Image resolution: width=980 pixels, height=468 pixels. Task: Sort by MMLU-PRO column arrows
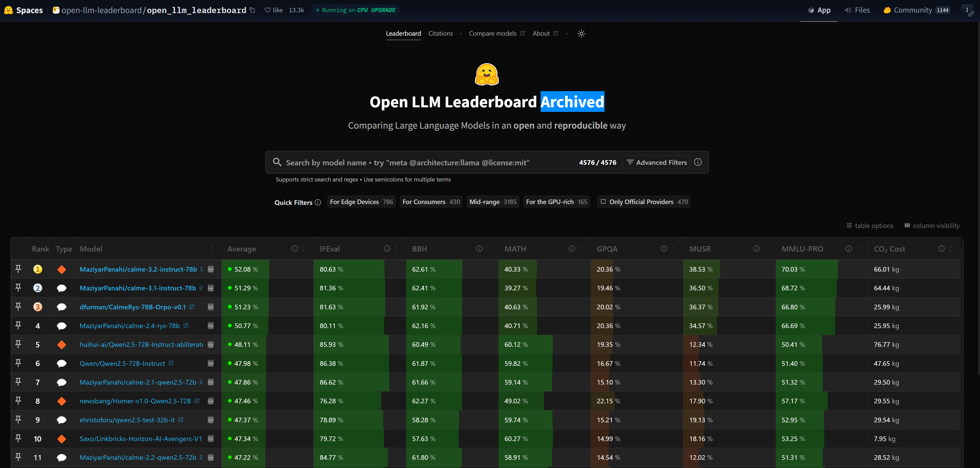click(x=858, y=249)
